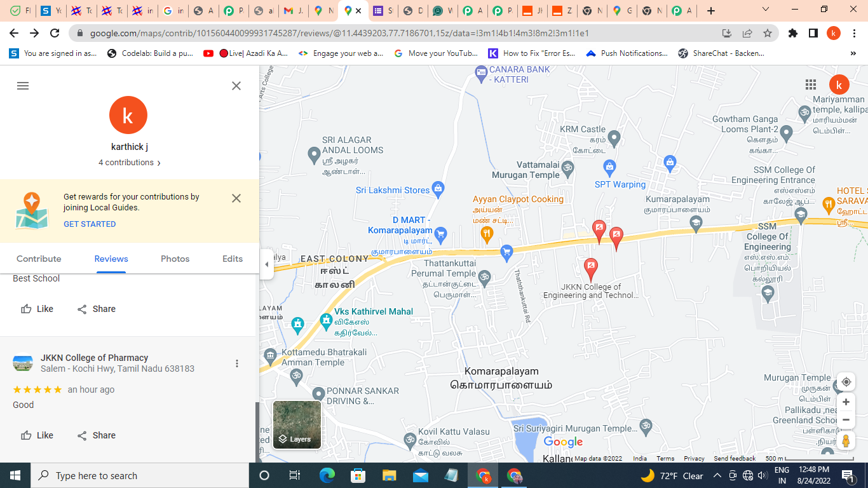The width and height of the screenshot is (868, 488).
Task: Click the PONNAR SANKAR DRIVING pin
Action: (x=318, y=394)
